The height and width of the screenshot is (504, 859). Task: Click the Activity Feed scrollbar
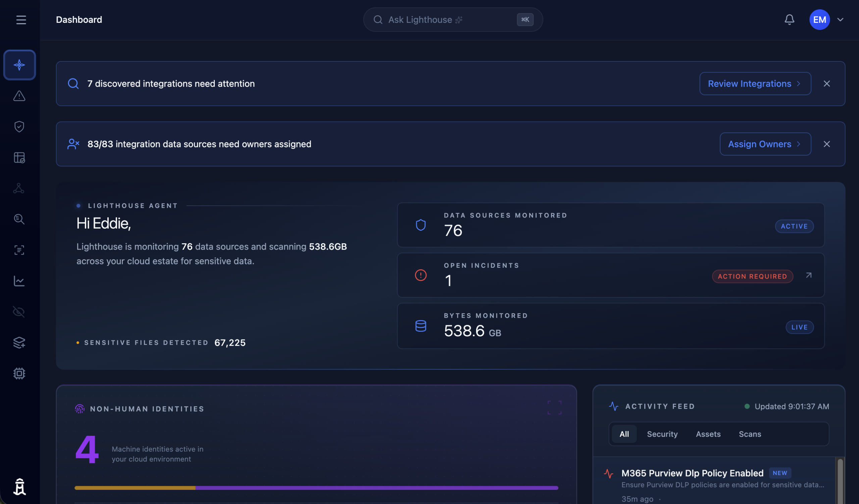pyautogui.click(x=840, y=481)
